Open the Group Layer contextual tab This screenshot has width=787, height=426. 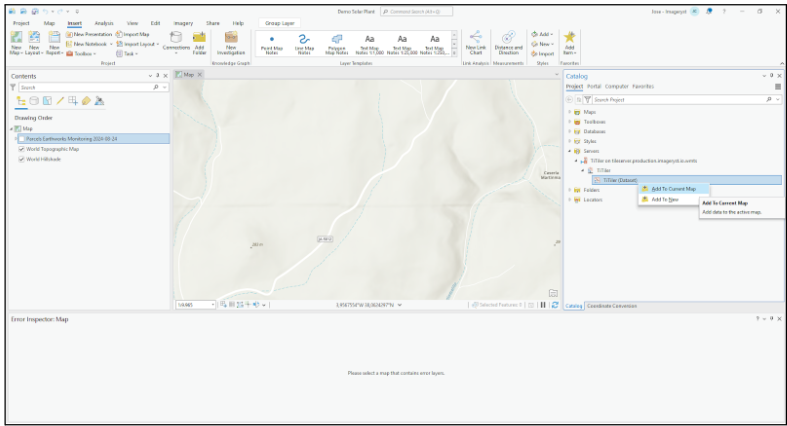coord(280,23)
